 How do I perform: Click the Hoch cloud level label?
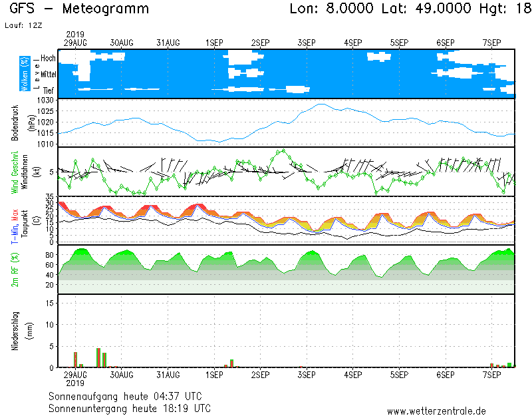48,59
